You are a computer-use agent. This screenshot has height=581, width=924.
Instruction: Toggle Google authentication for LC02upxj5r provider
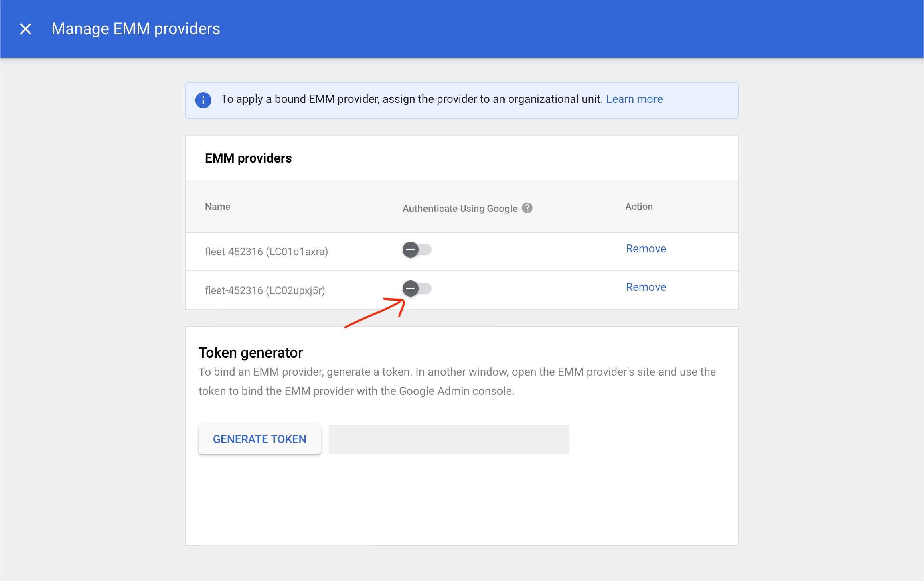(417, 288)
